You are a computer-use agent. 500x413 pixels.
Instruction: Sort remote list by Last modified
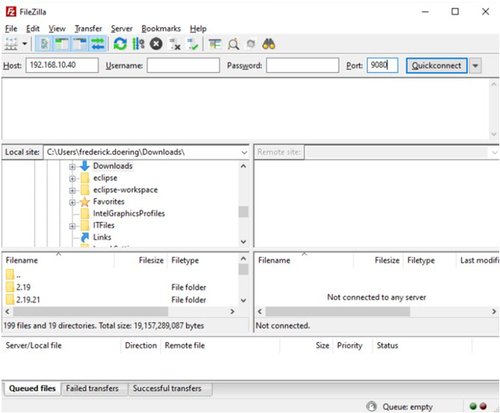tap(479, 260)
